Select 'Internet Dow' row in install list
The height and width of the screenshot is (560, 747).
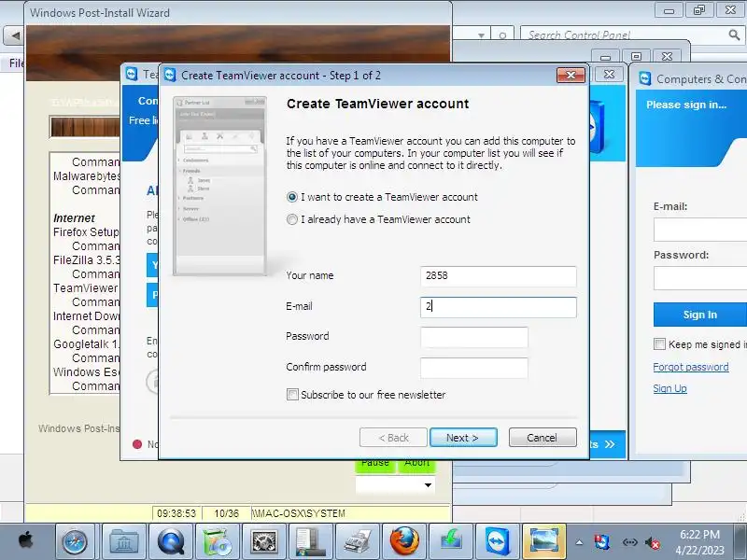click(86, 316)
